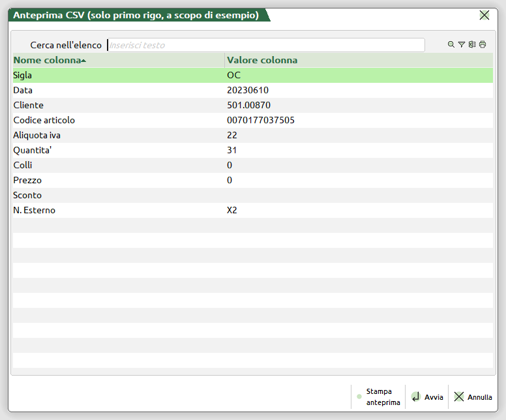Open the filter funnel icon
Image resolution: width=506 pixels, height=420 pixels.
click(461, 45)
